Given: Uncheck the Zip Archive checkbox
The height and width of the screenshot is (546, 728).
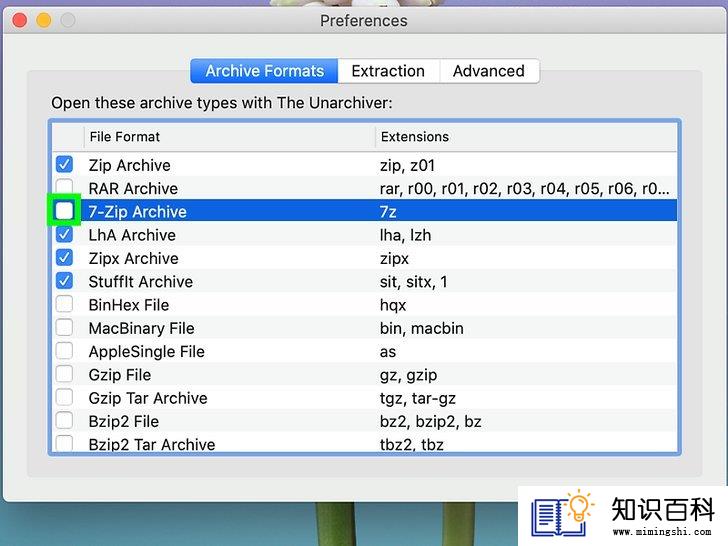Looking at the screenshot, I should point(64,164).
